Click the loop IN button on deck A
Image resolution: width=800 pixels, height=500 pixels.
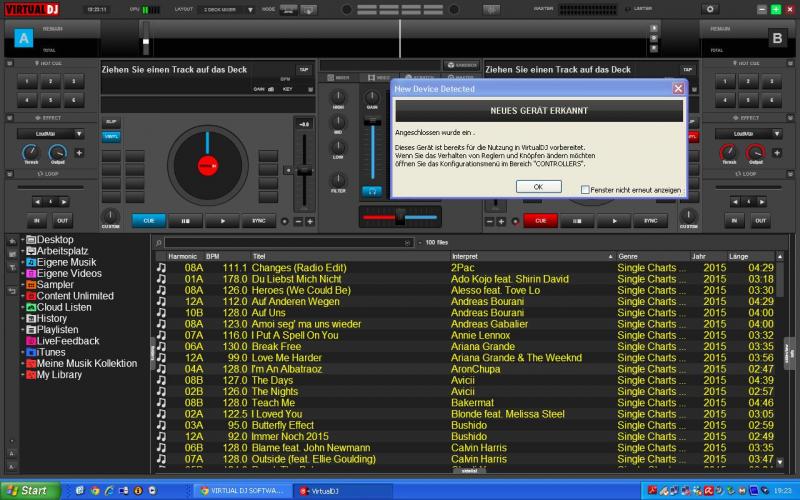click(x=37, y=220)
